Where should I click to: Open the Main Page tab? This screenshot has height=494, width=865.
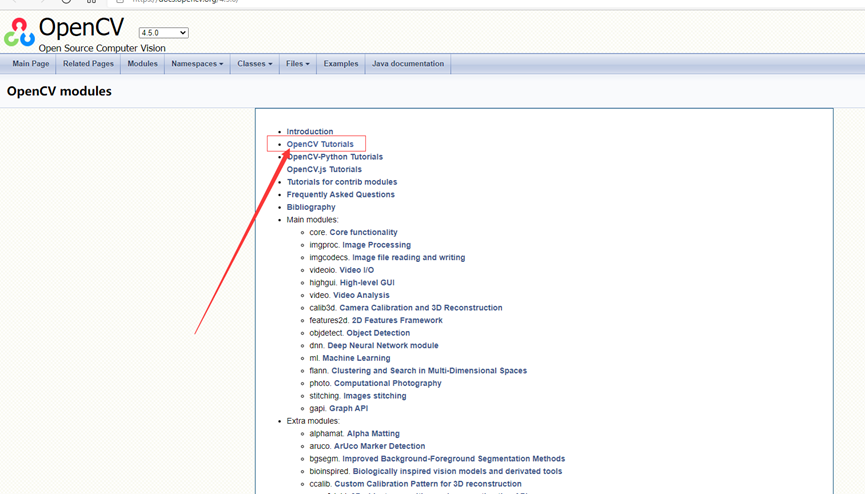pos(31,64)
